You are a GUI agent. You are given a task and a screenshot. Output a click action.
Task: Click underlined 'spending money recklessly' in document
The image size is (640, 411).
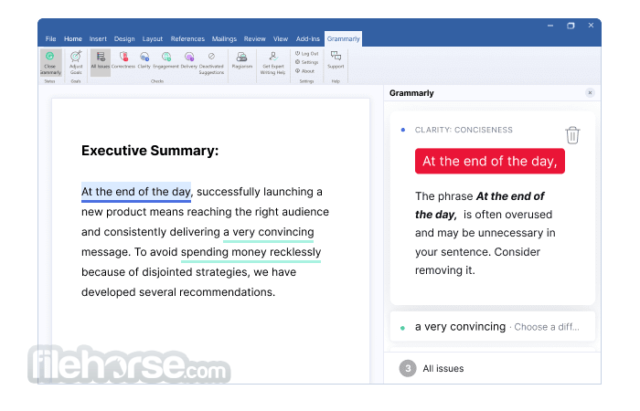point(251,252)
